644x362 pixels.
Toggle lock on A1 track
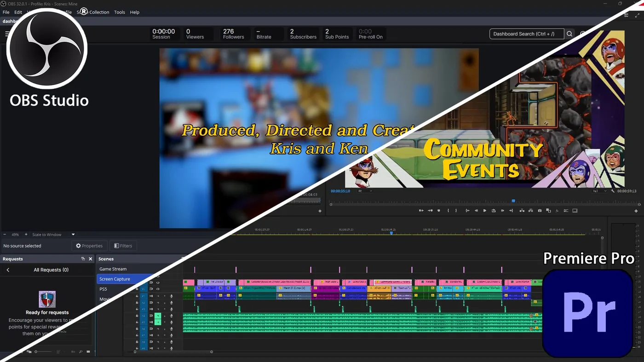[137, 296]
